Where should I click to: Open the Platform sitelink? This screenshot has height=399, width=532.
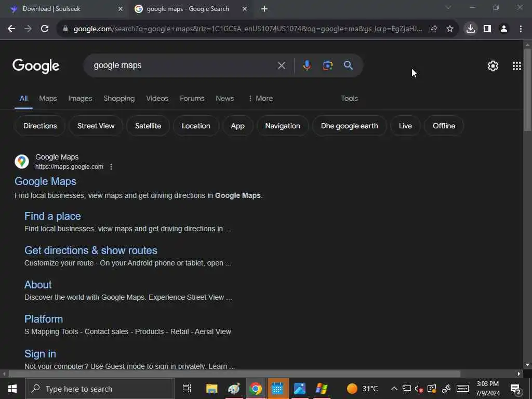tap(44, 319)
